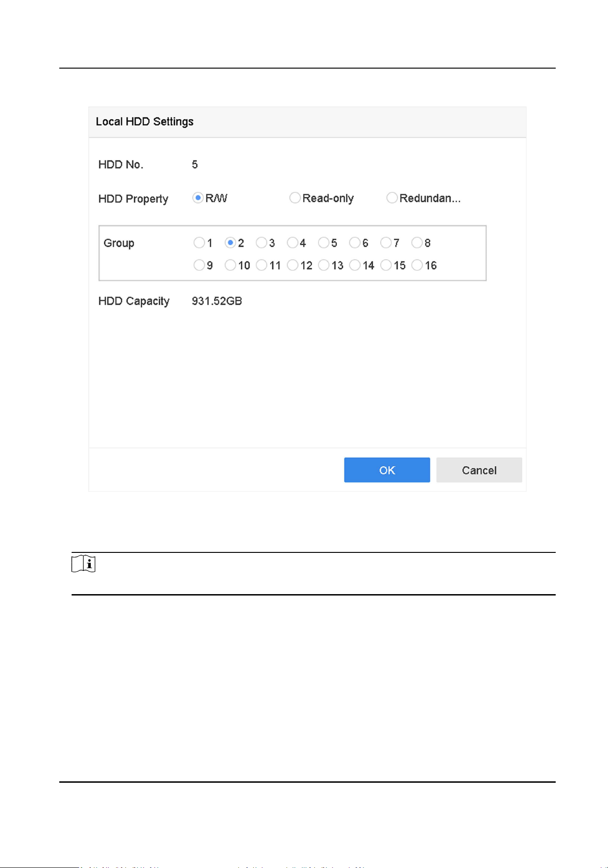
Task: Click the HDD Capacity label
Action: (134, 301)
